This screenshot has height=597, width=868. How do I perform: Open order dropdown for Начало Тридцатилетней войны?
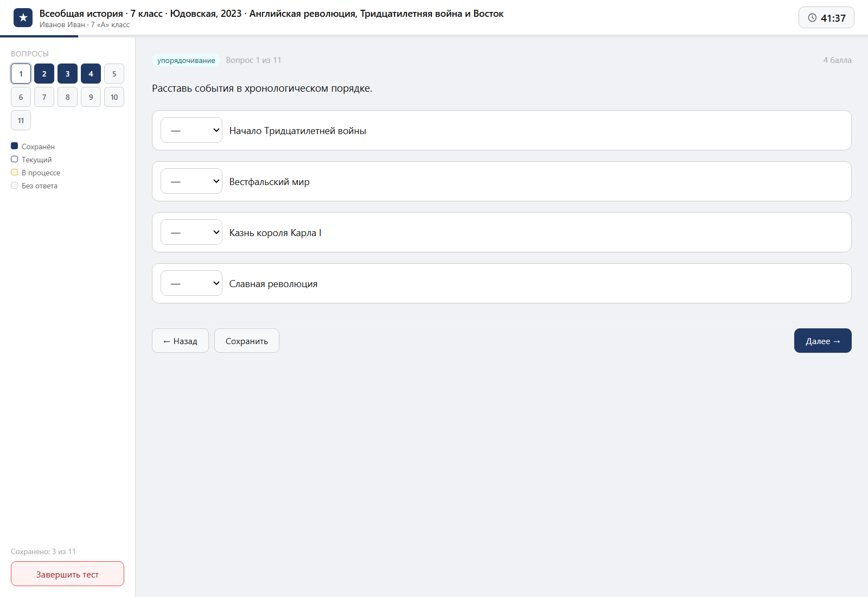click(x=192, y=130)
